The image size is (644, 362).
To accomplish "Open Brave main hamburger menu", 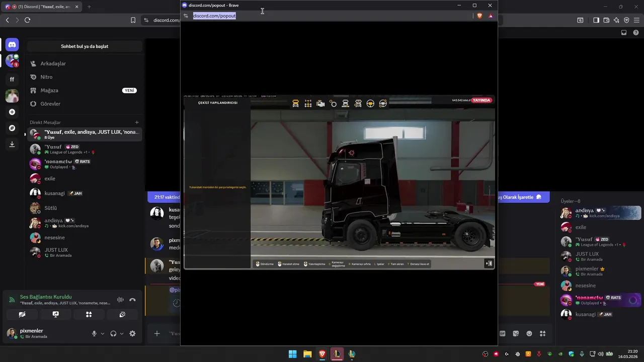I will click(x=636, y=20).
